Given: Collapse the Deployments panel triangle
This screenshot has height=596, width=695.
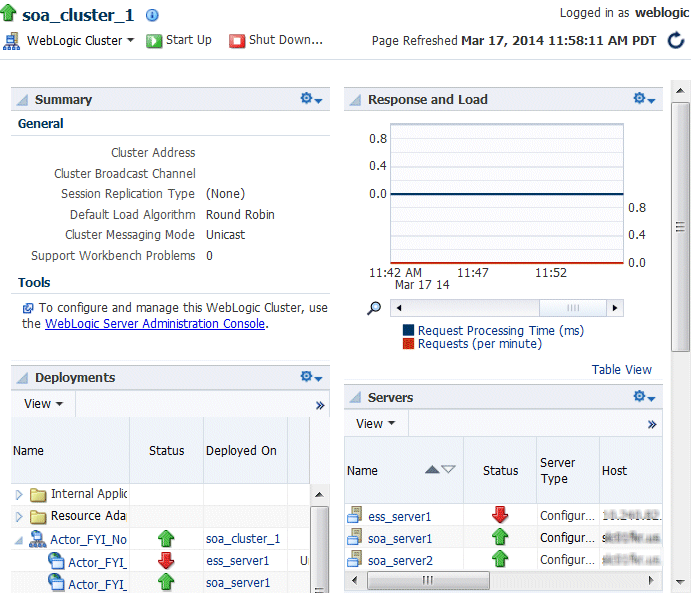Looking at the screenshot, I should coord(22,378).
